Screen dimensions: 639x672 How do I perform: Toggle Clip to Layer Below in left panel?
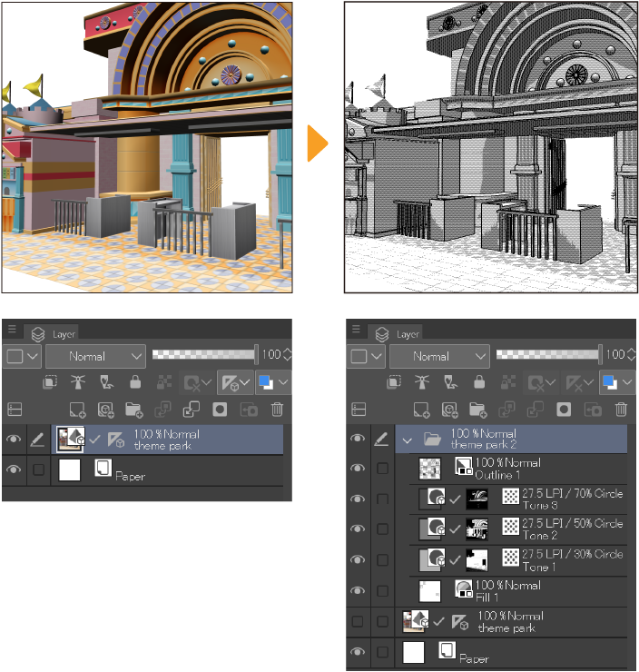coord(50,381)
